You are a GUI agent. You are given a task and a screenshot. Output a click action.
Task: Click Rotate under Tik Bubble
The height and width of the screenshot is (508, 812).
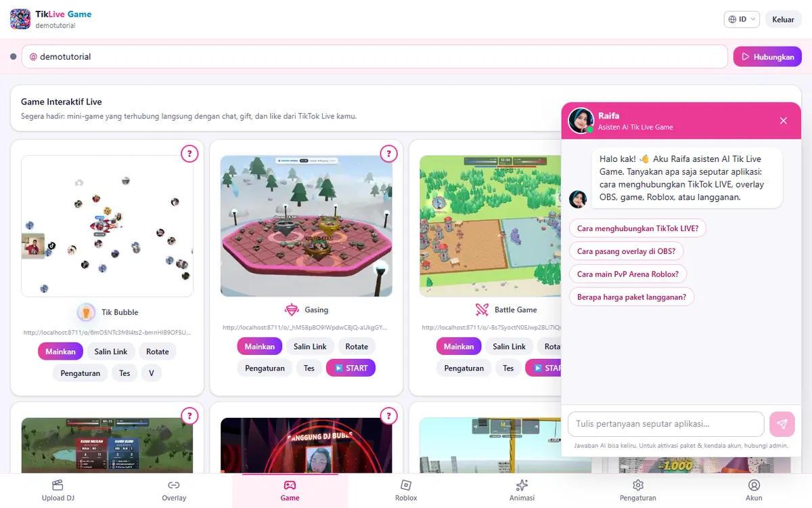157,352
